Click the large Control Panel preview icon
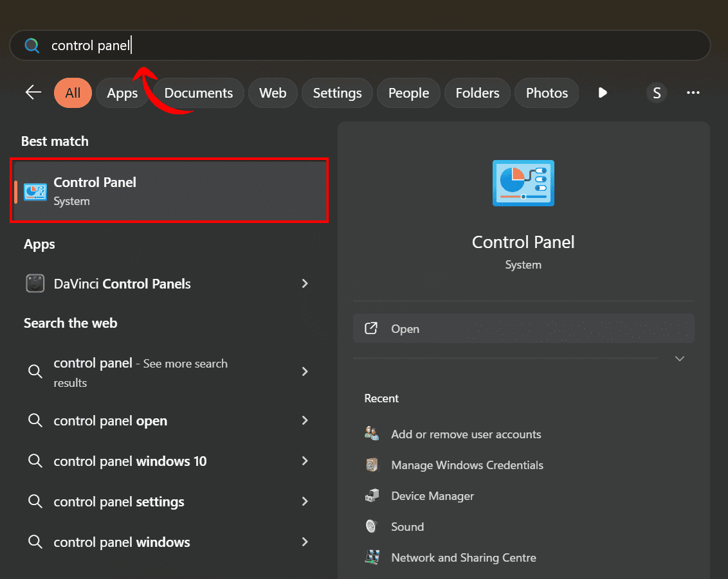The width and height of the screenshot is (728, 579). pos(523,183)
